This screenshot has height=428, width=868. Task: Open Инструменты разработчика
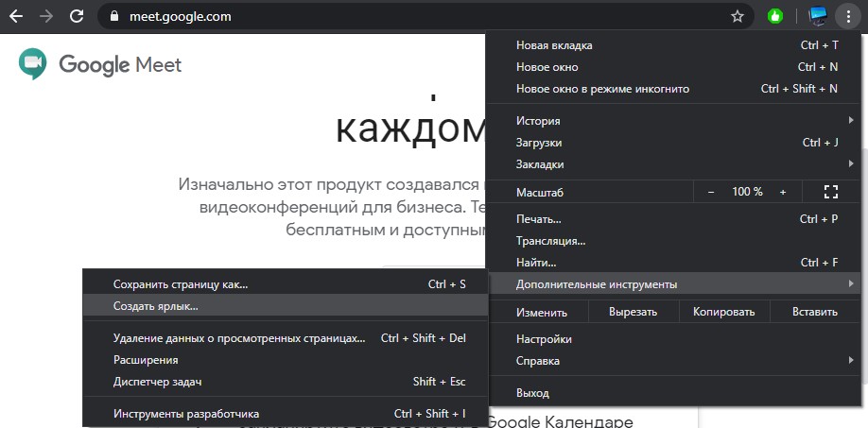(286, 414)
